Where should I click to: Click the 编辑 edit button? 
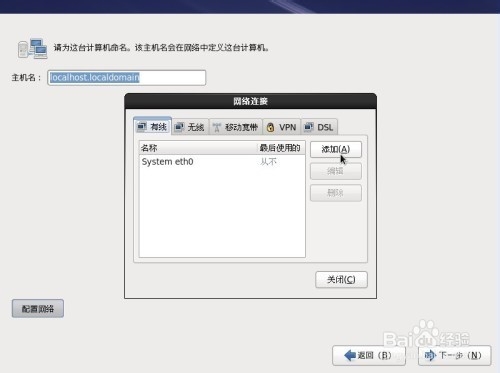pyautogui.click(x=336, y=171)
